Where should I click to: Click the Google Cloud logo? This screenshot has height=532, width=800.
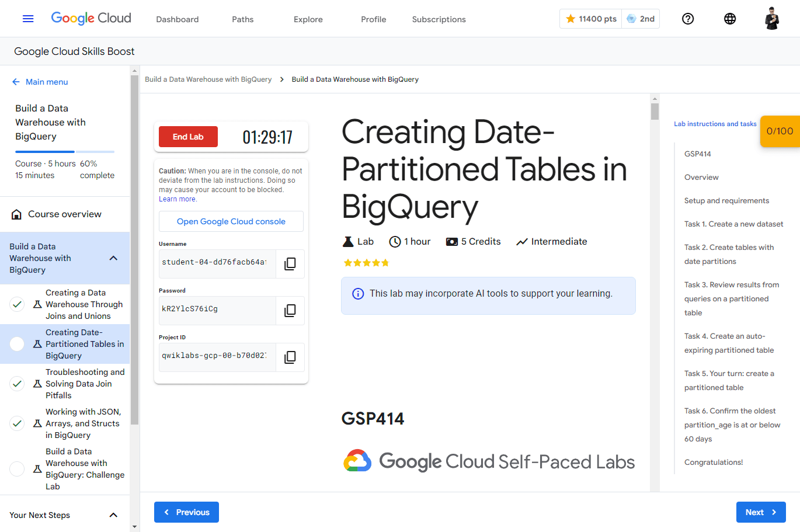click(91, 18)
